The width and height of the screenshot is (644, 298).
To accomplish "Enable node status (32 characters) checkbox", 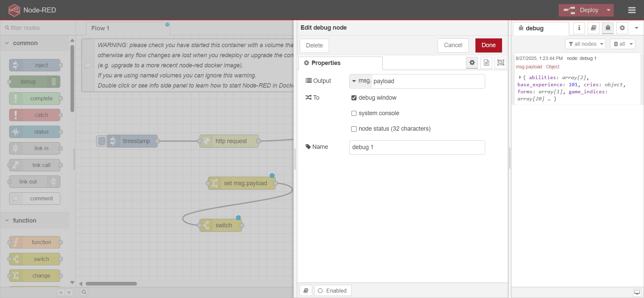I will pyautogui.click(x=354, y=129).
